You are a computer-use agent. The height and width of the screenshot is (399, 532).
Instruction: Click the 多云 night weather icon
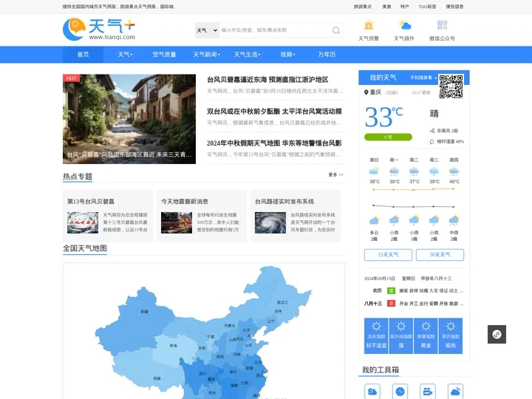coord(374,220)
